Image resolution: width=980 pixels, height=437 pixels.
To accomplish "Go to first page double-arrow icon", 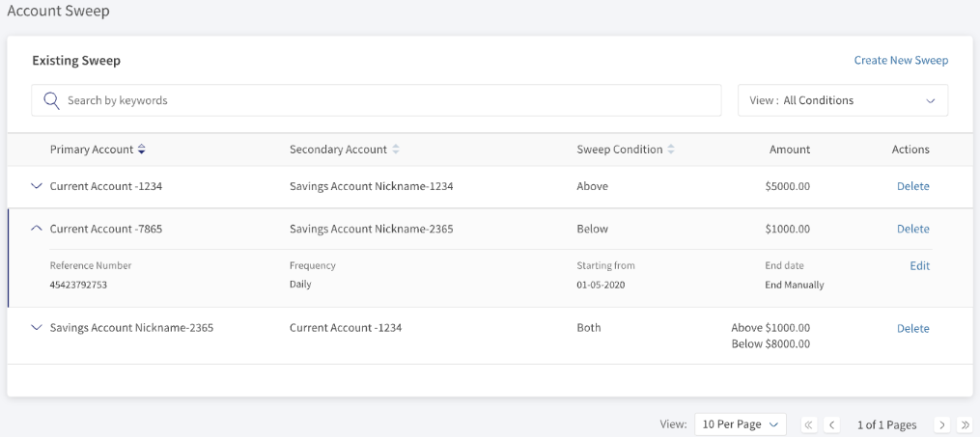I will coord(809,424).
